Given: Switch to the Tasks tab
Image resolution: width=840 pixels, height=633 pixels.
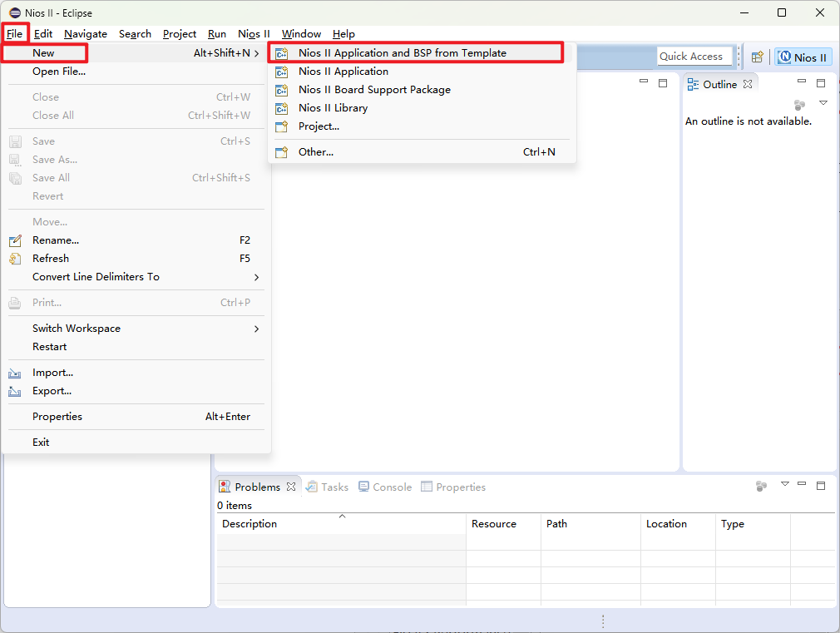Looking at the screenshot, I should [x=328, y=487].
